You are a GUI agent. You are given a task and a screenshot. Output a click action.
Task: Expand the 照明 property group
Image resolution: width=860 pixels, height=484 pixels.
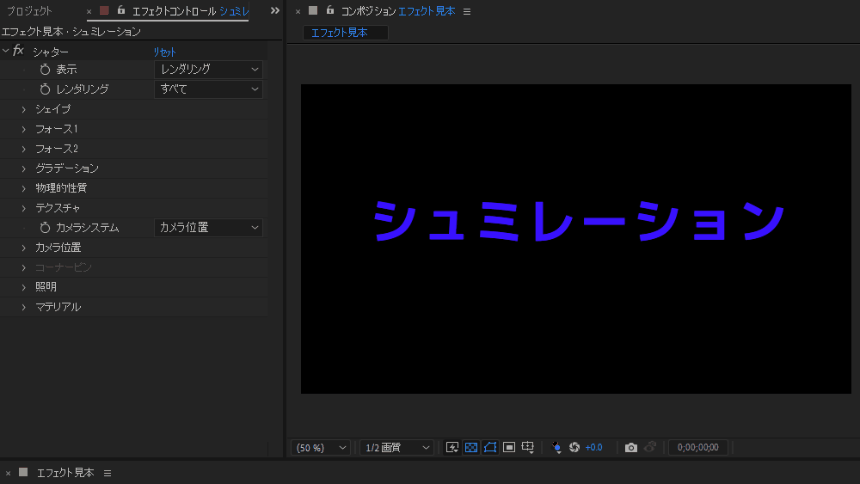(x=24, y=287)
